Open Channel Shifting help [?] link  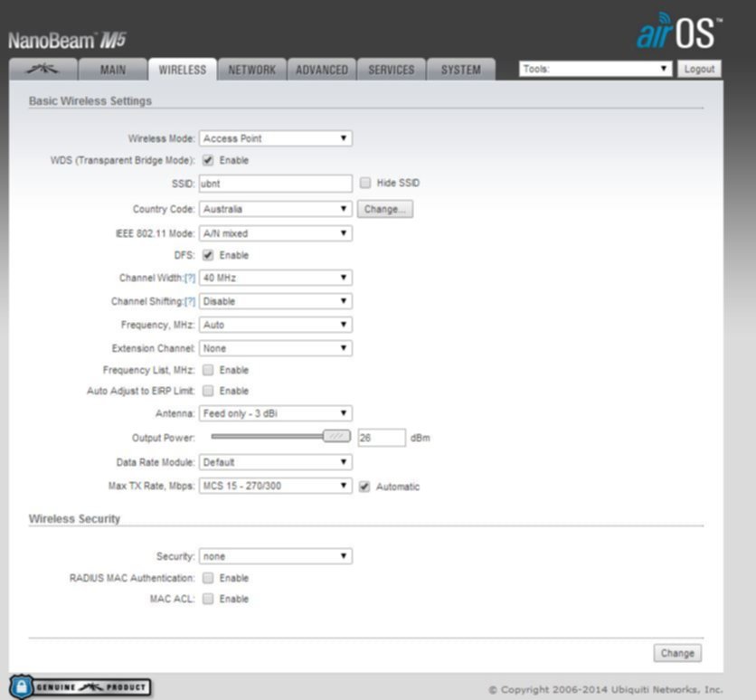click(x=190, y=302)
